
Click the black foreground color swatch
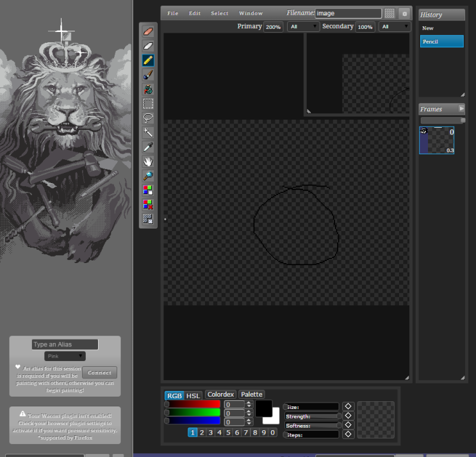tap(264, 408)
